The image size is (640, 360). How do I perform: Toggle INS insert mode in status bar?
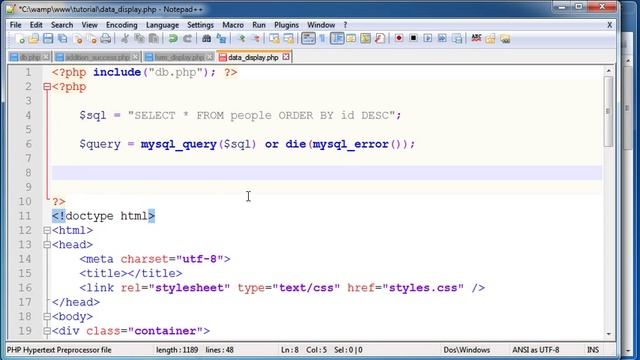click(x=593, y=350)
